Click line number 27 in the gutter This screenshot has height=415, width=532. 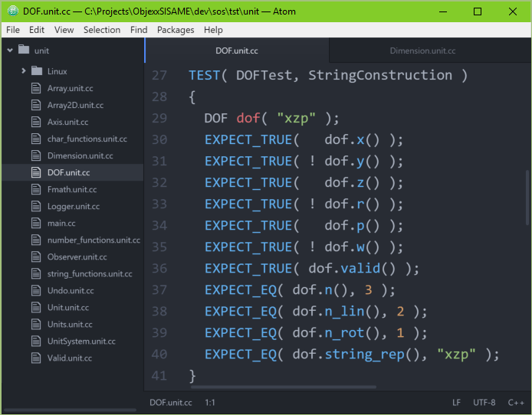point(159,75)
